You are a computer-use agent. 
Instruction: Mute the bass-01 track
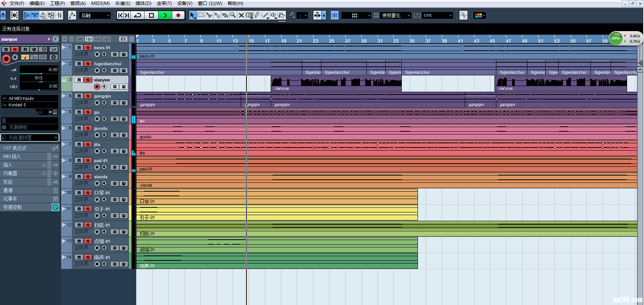tap(79, 48)
